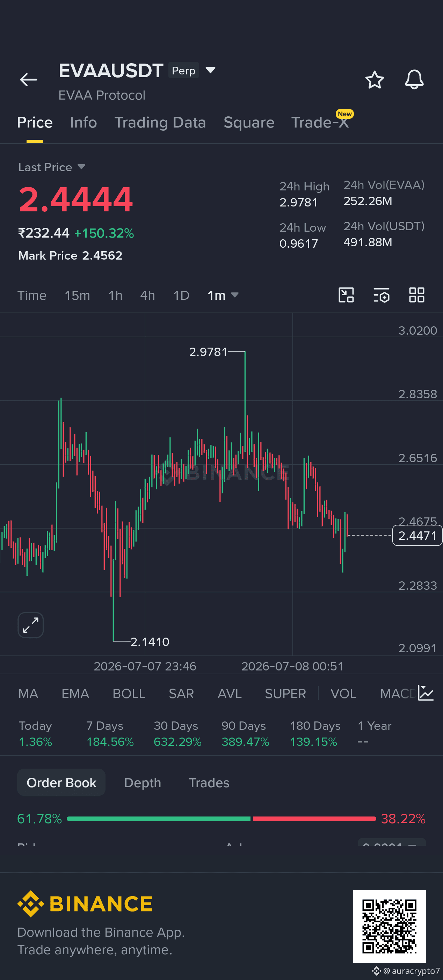Viewport: 443px width, 980px height.
Task: Switch to the Depth view
Action: point(142,782)
